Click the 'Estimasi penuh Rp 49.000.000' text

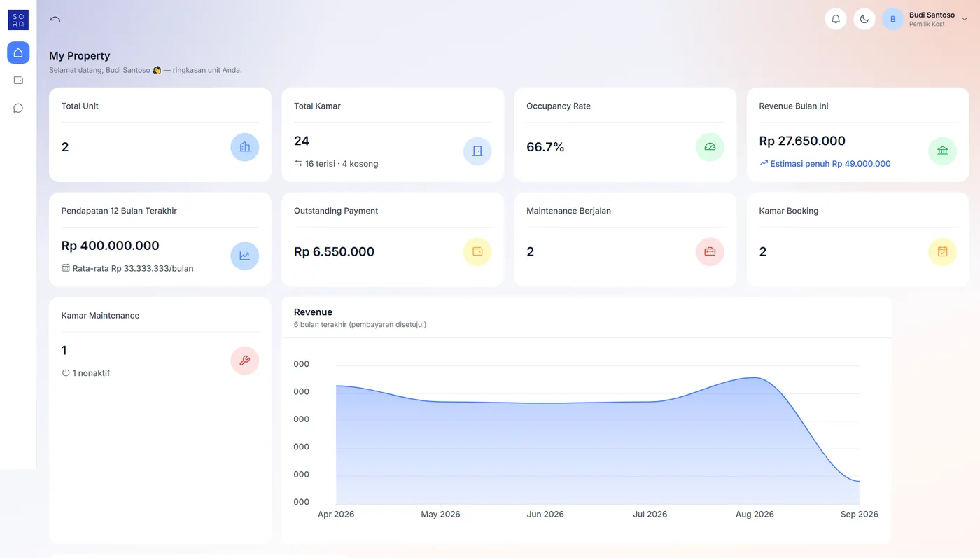click(830, 164)
